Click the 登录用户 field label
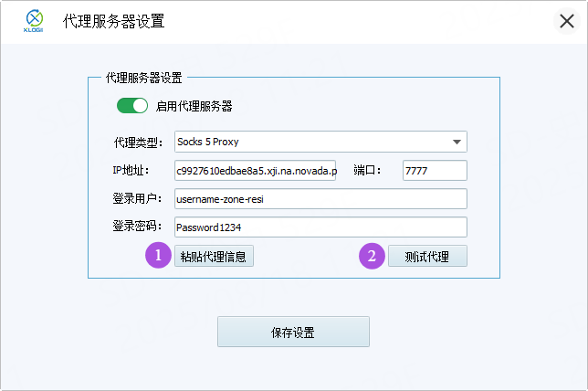This screenshot has width=588, height=391. click(x=137, y=199)
